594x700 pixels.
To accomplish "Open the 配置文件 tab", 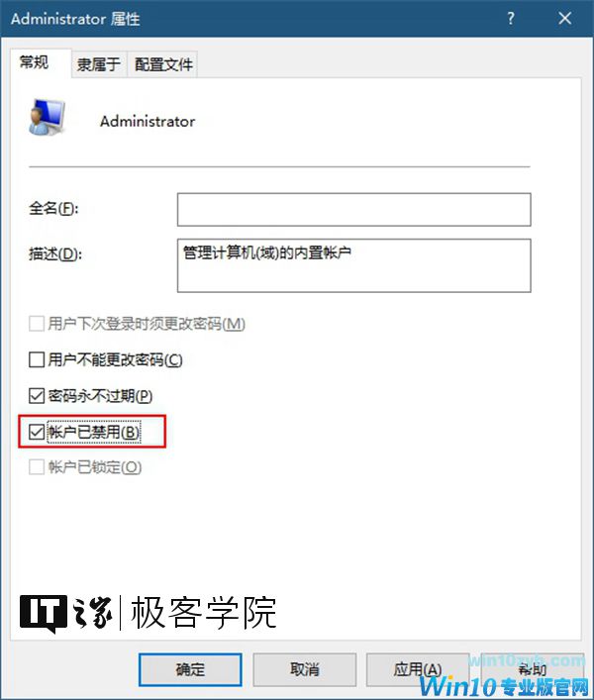I will pyautogui.click(x=163, y=64).
